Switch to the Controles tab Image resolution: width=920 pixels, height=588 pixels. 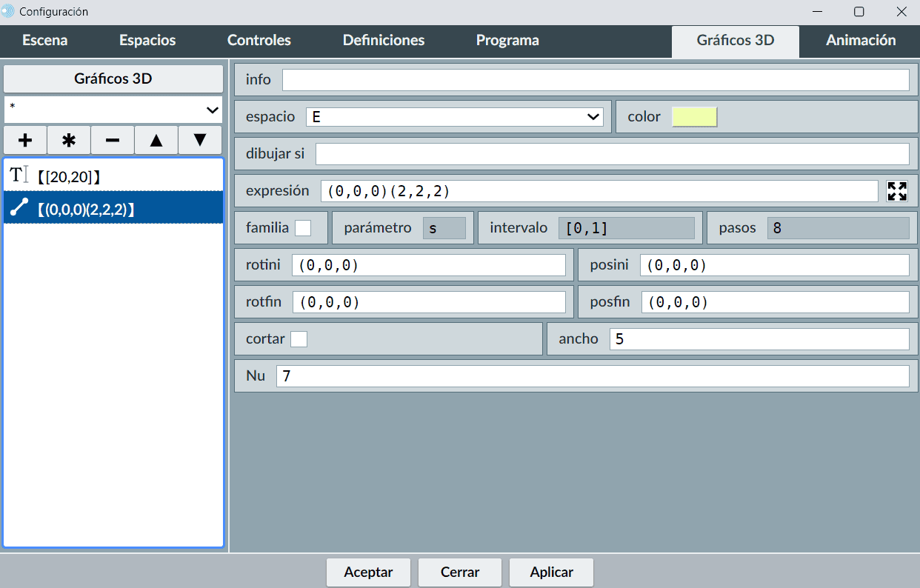pos(259,41)
